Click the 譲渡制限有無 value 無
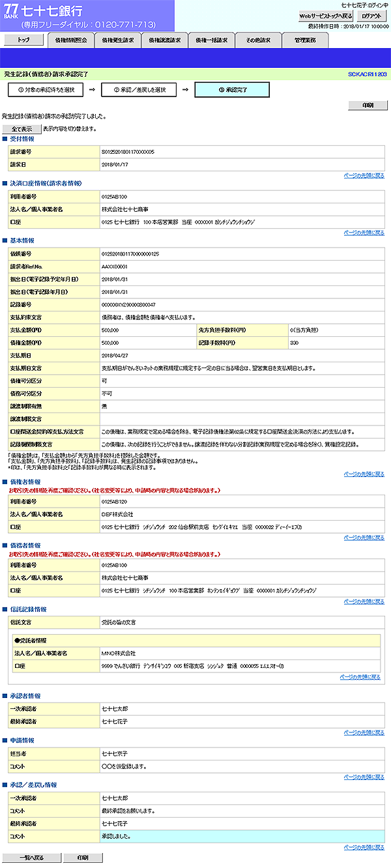Screen dimensions: 391x868 pyautogui.click(x=104, y=406)
